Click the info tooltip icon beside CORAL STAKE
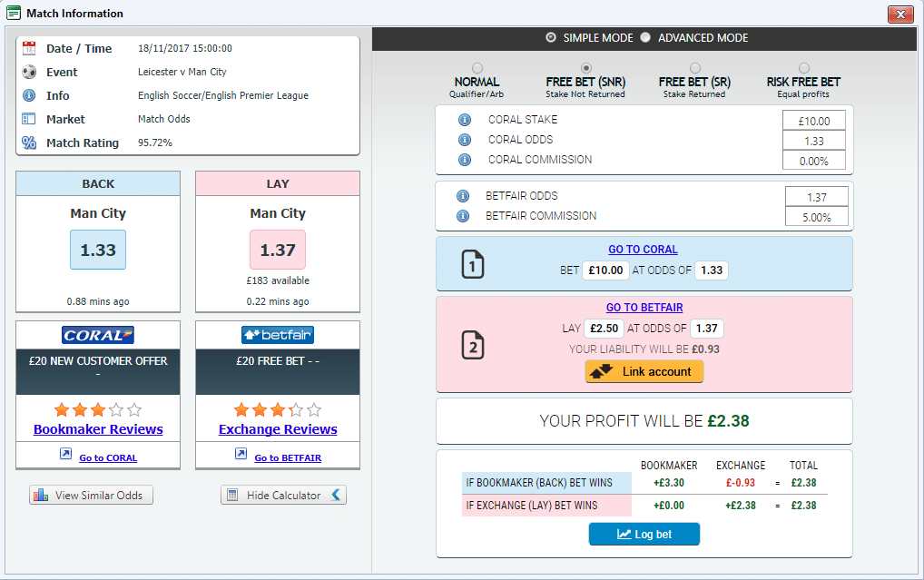This screenshot has width=924, height=580. 464,119
